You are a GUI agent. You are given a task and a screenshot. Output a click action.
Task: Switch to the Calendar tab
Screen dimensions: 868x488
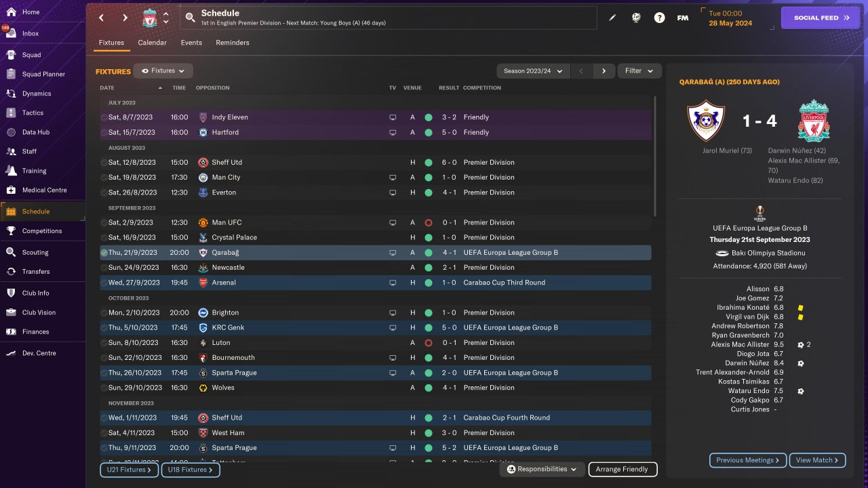pyautogui.click(x=152, y=43)
